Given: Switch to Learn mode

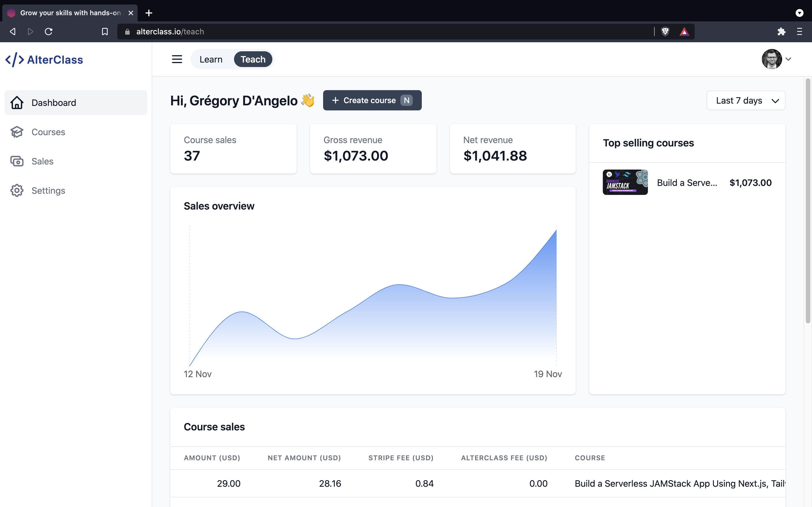Looking at the screenshot, I should click(211, 59).
